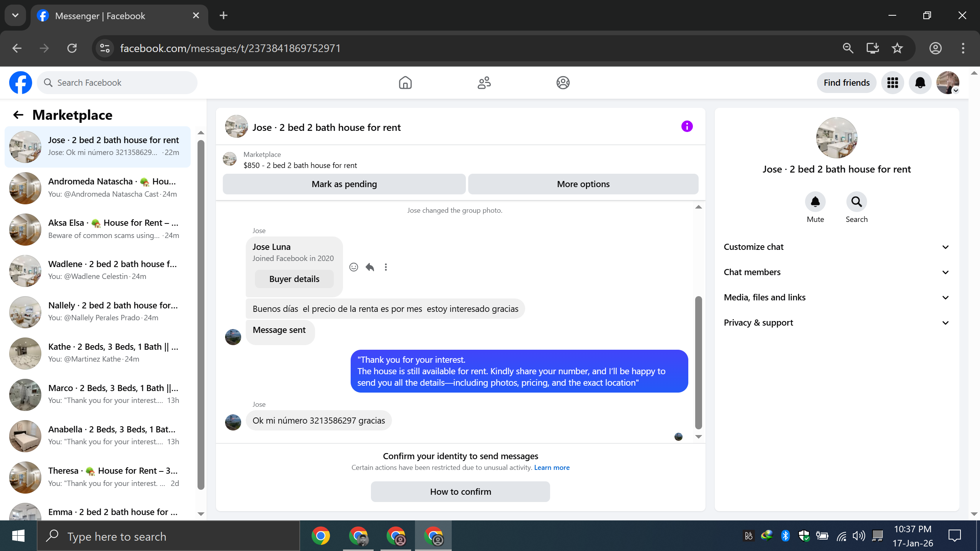Click the reply arrow icon on message
This screenshot has width=980, height=551.
pos(370,267)
